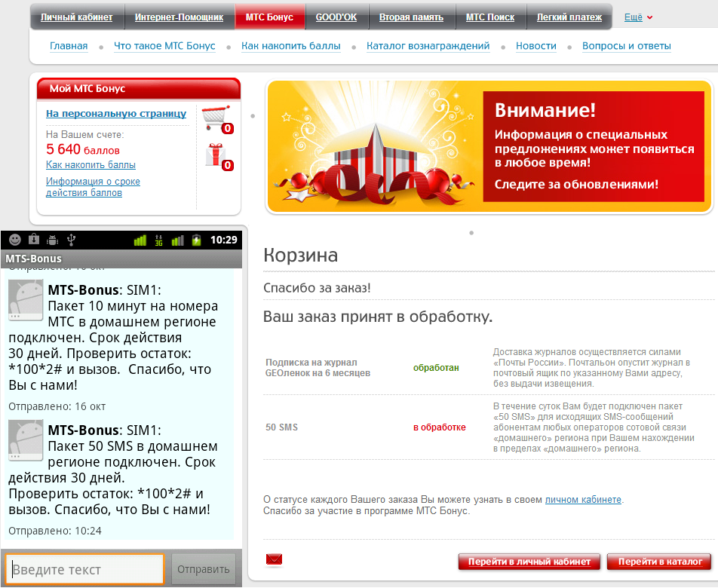Click the gift box icon
Viewport: 718px width, 588px height.
[x=216, y=155]
